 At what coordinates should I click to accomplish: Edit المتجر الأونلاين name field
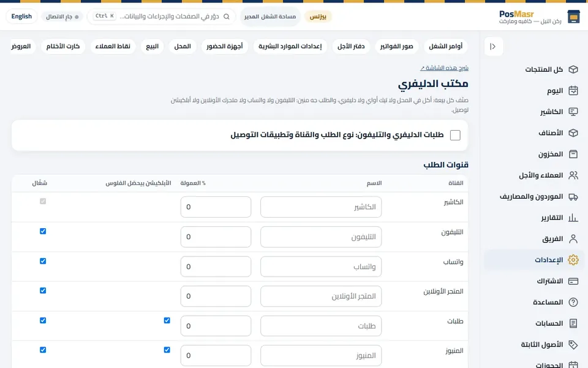(321, 296)
